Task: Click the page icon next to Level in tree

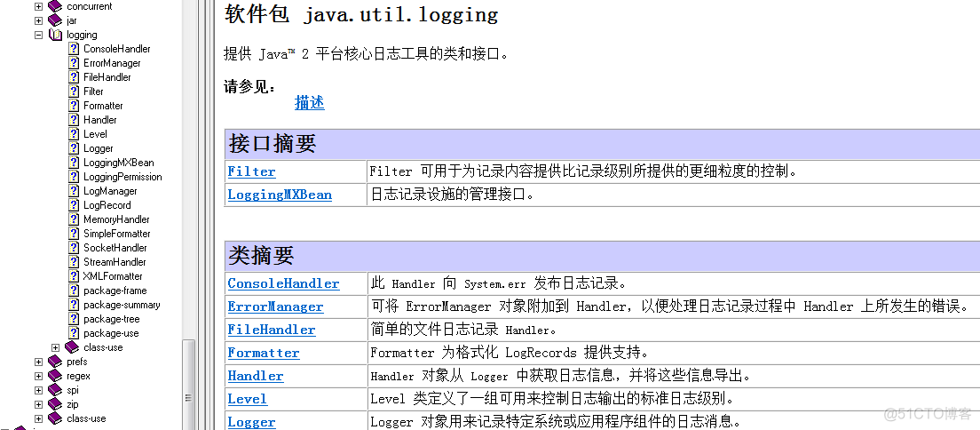Action: coord(73,134)
